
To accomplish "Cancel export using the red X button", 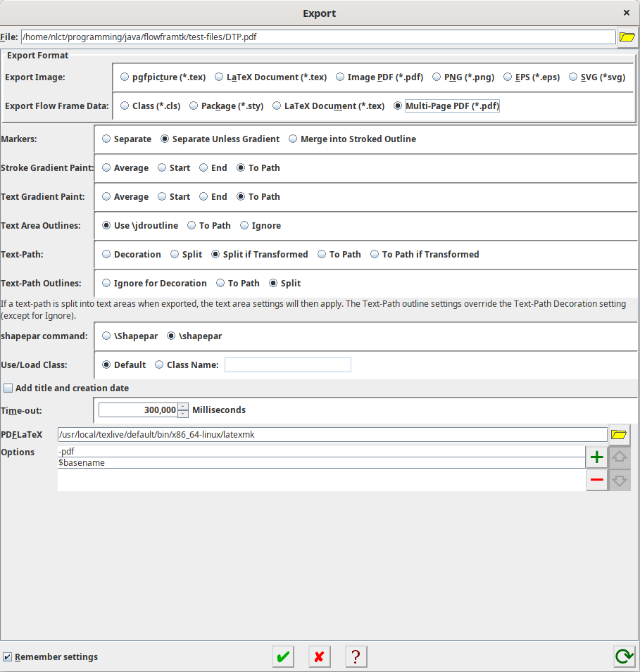I will pyautogui.click(x=320, y=657).
